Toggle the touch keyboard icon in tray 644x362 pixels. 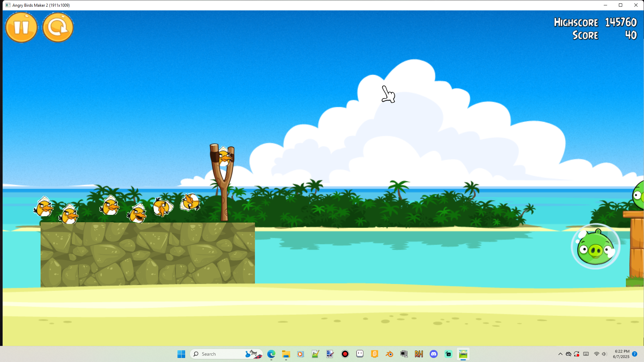[x=586, y=354]
